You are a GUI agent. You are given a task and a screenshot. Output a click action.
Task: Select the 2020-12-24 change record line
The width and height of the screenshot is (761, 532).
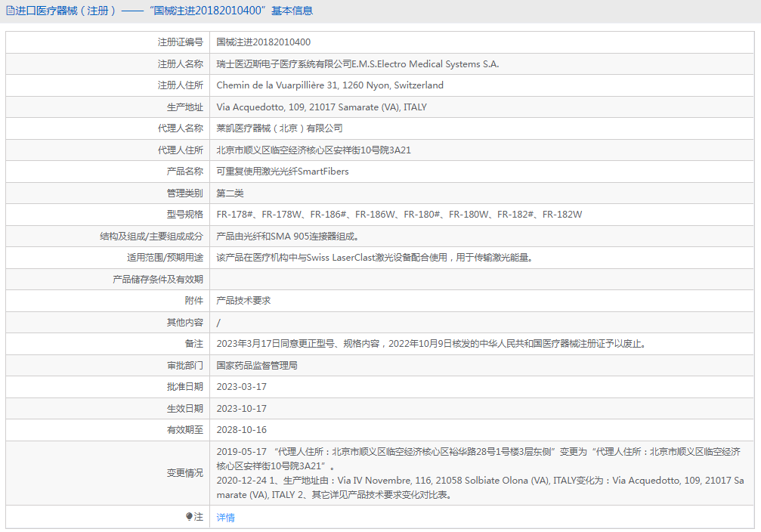coord(480,487)
